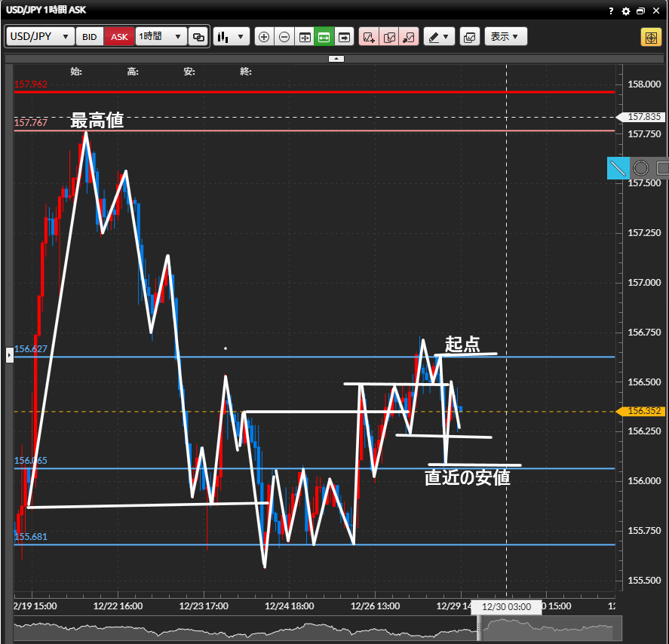Screen dimensions: 669x644
Task: Switch price display to ASK
Action: click(119, 37)
